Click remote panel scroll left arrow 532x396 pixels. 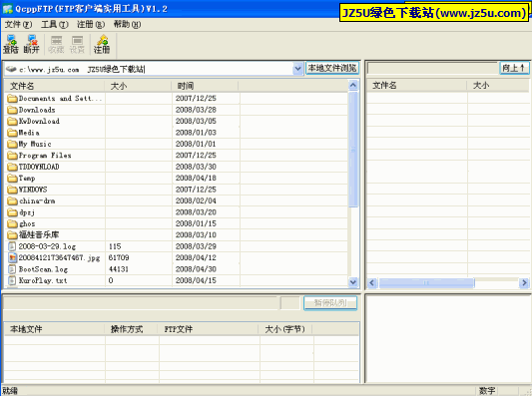coord(372,282)
